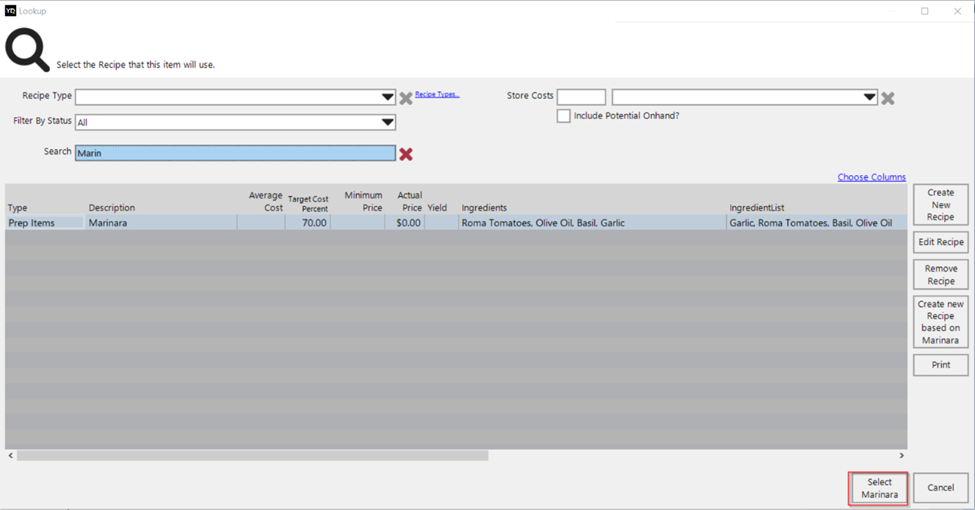Click Garlic, Roma Tomatoes, Basil, Olive Oil cell
This screenshot has height=510, width=975.
pyautogui.click(x=816, y=223)
